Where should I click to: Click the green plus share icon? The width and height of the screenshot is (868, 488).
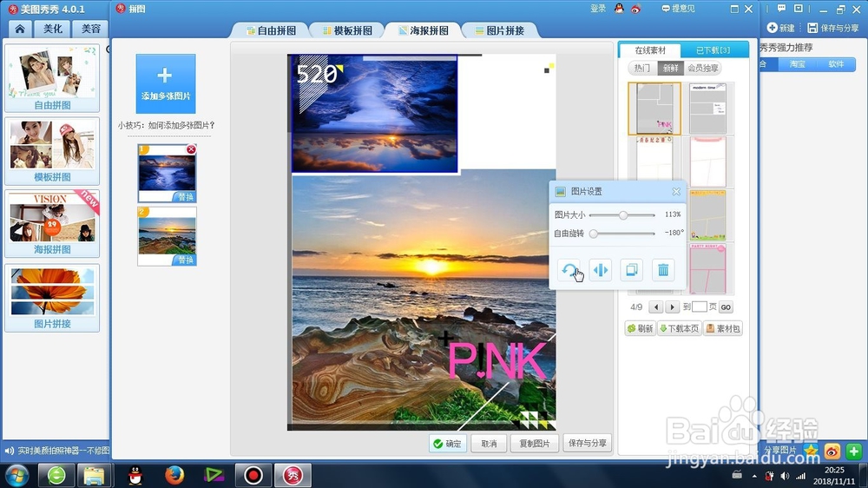click(853, 452)
